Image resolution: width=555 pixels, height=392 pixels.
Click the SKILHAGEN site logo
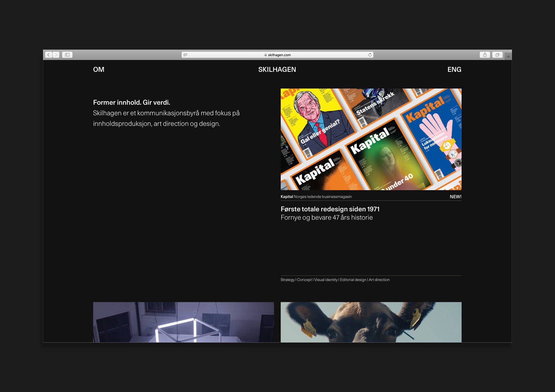click(x=277, y=70)
